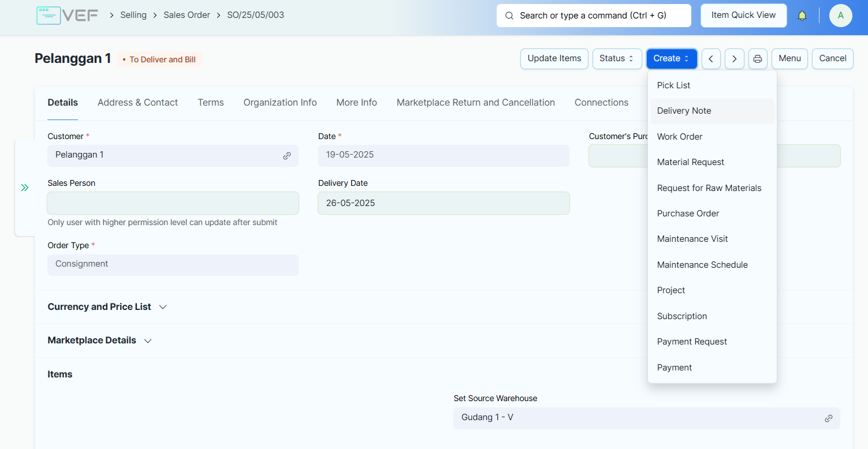
Task: Open the user avatar A menu
Action: [840, 16]
